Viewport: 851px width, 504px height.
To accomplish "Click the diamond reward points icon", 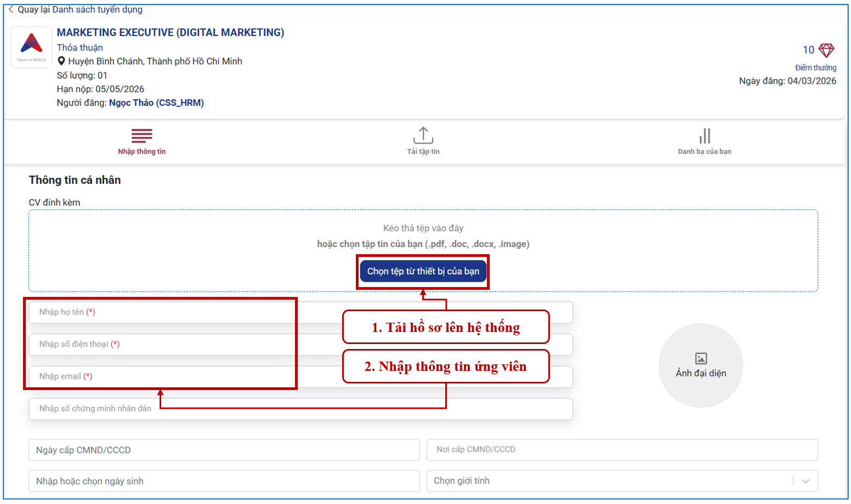I will click(x=826, y=50).
